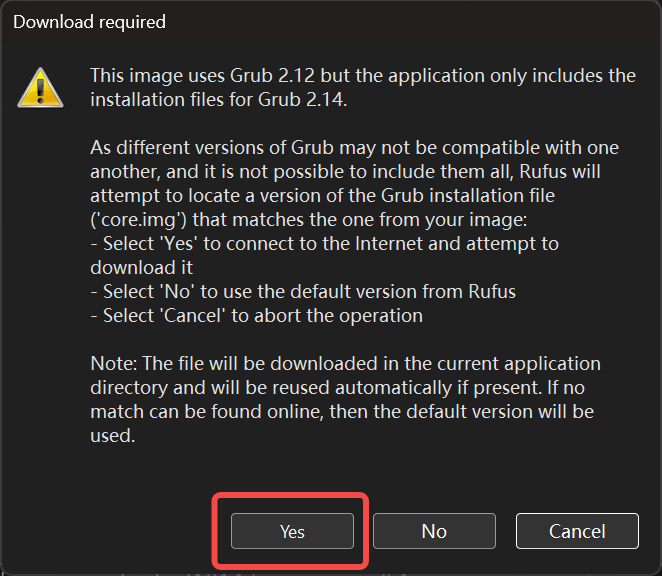Click the 'As different versions of Grub' sentence

(x=355, y=184)
